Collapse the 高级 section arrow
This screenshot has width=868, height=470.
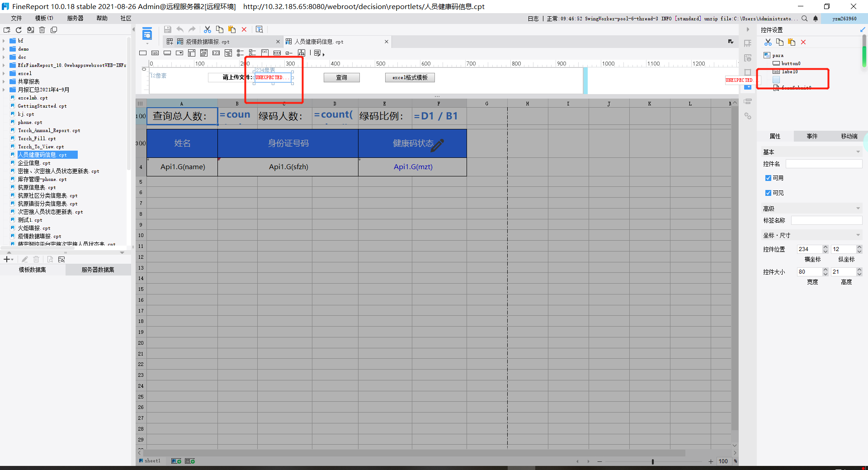point(858,209)
